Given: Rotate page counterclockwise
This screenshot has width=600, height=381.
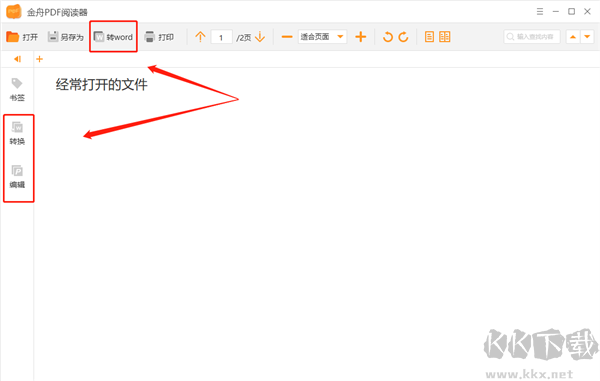Looking at the screenshot, I should [388, 37].
